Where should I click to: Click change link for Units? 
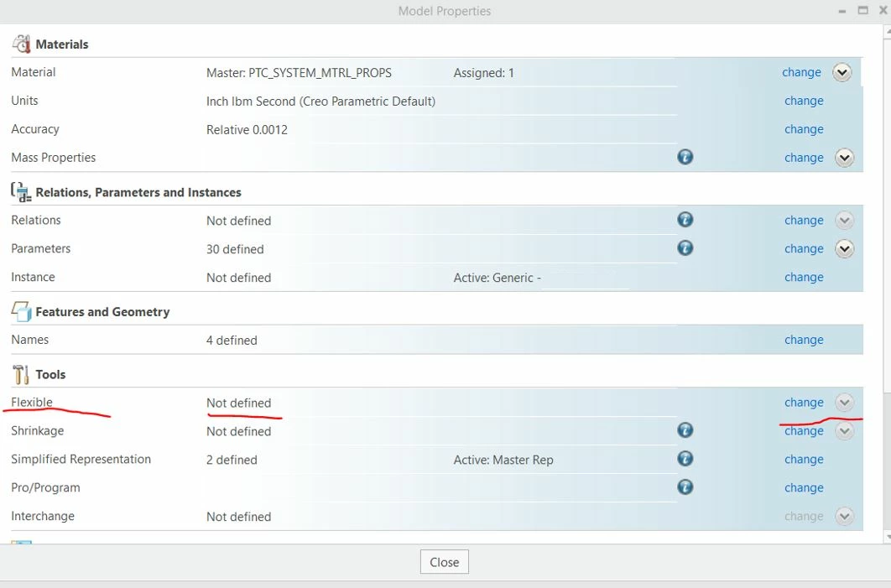pos(804,101)
